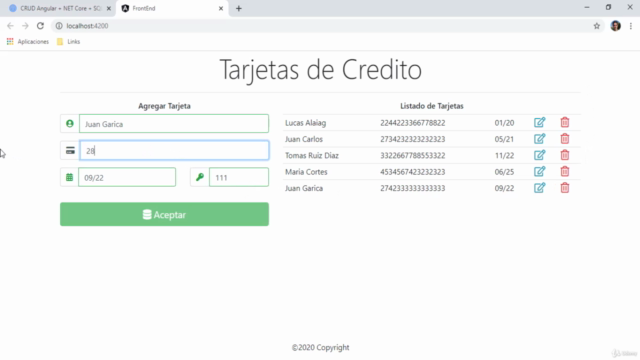Focus the card number field containing 28
The width and height of the screenshot is (640, 360).
point(174,151)
